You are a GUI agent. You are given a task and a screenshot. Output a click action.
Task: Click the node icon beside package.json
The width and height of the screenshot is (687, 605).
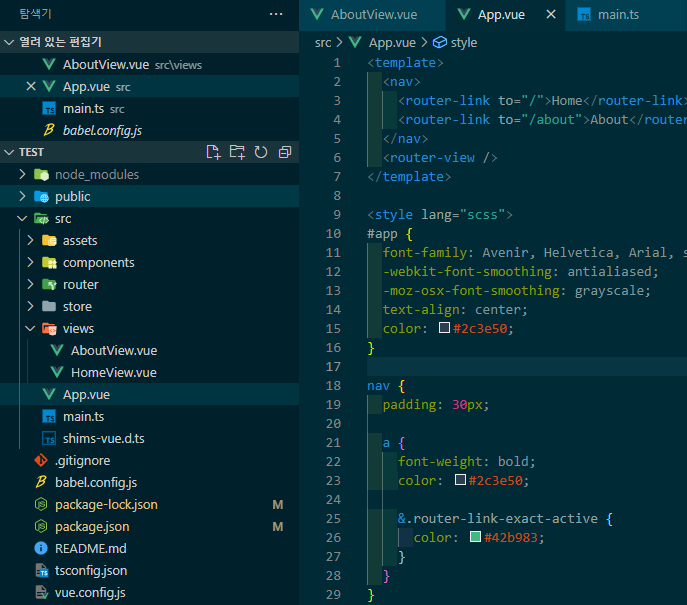point(41,526)
